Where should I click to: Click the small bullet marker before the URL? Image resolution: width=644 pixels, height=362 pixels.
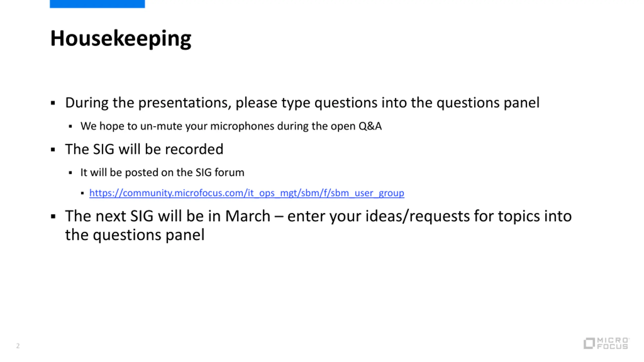(x=82, y=193)
